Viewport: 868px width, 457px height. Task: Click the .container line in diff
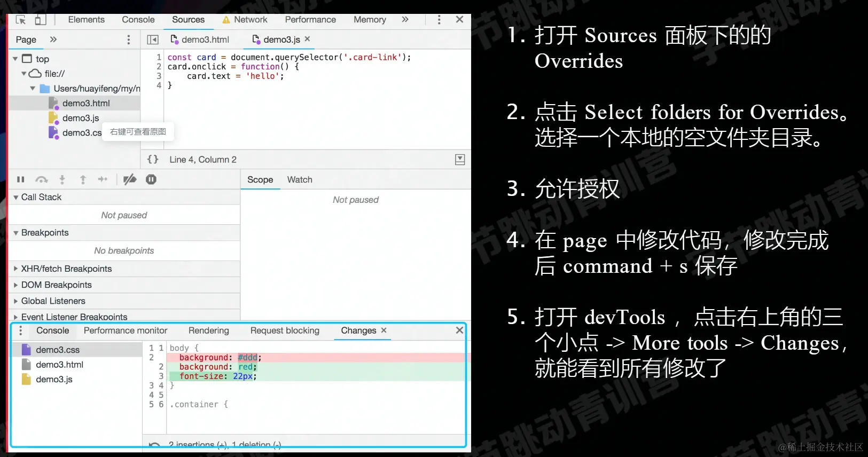[199, 404]
